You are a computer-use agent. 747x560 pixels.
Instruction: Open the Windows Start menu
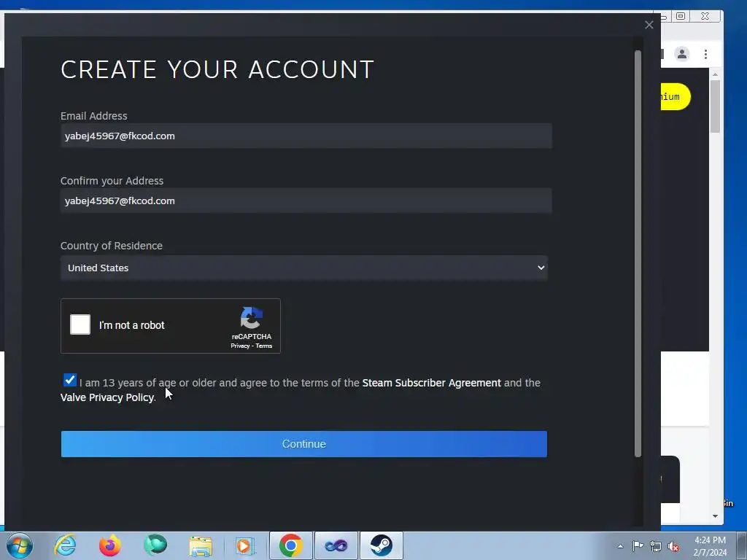(20, 545)
